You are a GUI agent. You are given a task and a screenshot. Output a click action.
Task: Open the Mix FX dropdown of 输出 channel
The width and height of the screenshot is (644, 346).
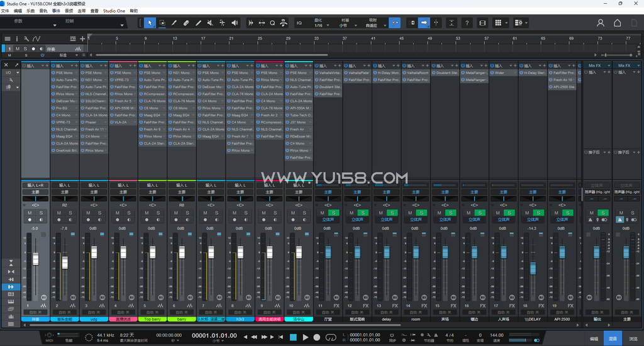pyautogui.click(x=609, y=66)
